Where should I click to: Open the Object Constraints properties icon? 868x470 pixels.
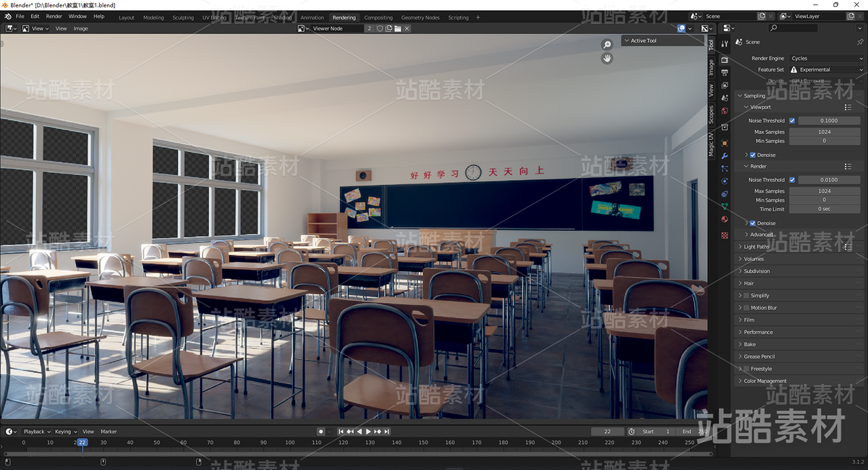point(725,194)
